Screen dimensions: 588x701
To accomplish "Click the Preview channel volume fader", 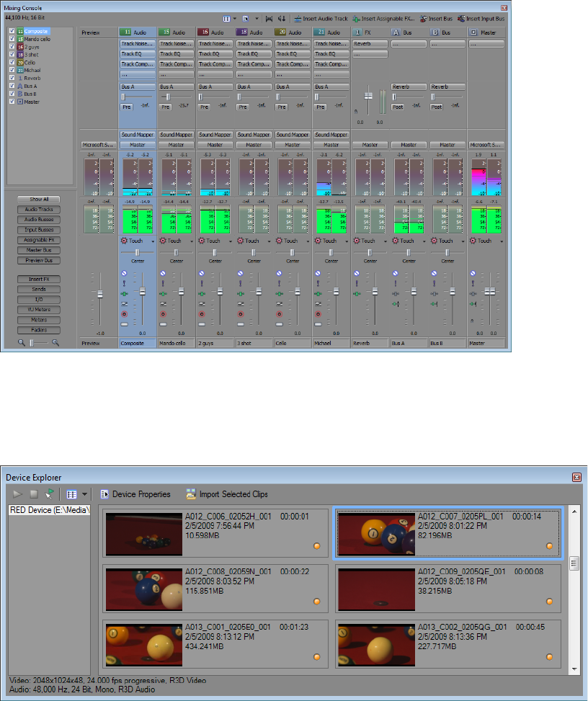I will (x=100, y=294).
